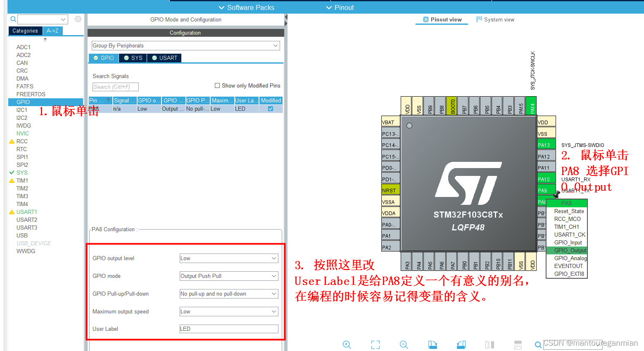This screenshot has height=351, width=644.
Task: Toggle Show only Modified Pins checkbox
Action: coord(217,85)
